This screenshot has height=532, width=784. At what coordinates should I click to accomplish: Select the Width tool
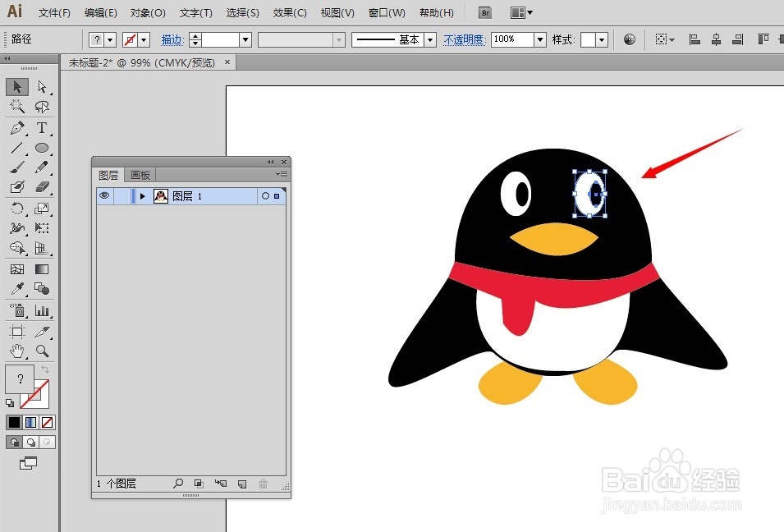coord(17,228)
